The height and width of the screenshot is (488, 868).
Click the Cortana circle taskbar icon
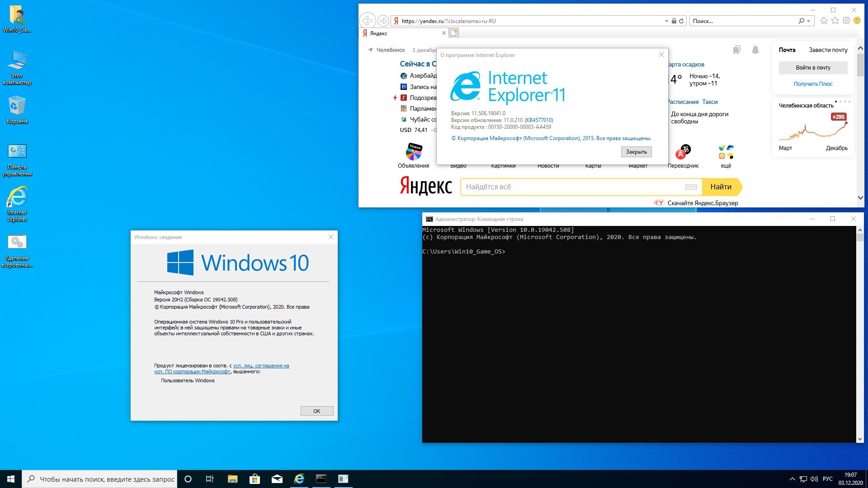(188, 479)
